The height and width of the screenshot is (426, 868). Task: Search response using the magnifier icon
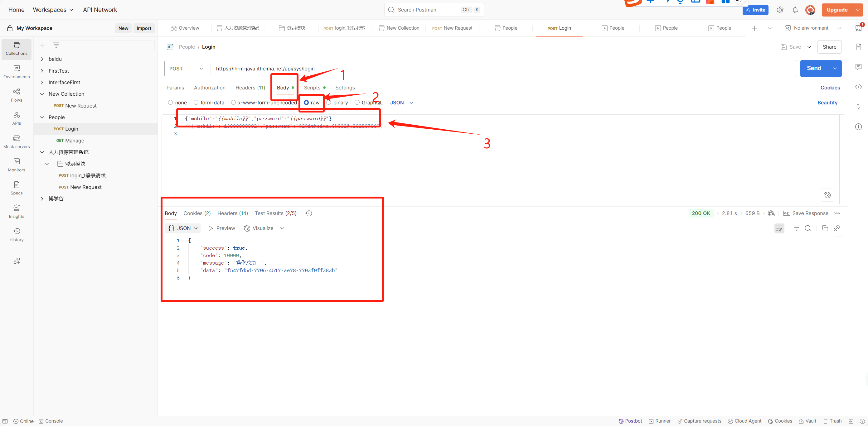pyautogui.click(x=808, y=228)
